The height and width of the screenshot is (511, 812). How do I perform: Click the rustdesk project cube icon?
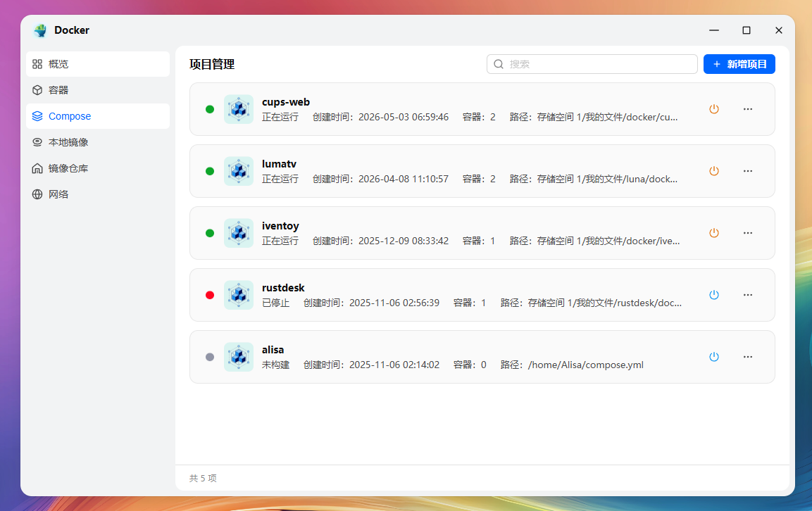tap(239, 295)
